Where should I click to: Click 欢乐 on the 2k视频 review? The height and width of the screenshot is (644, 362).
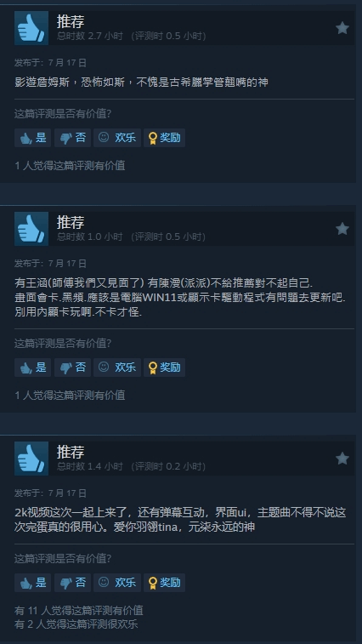tap(117, 583)
